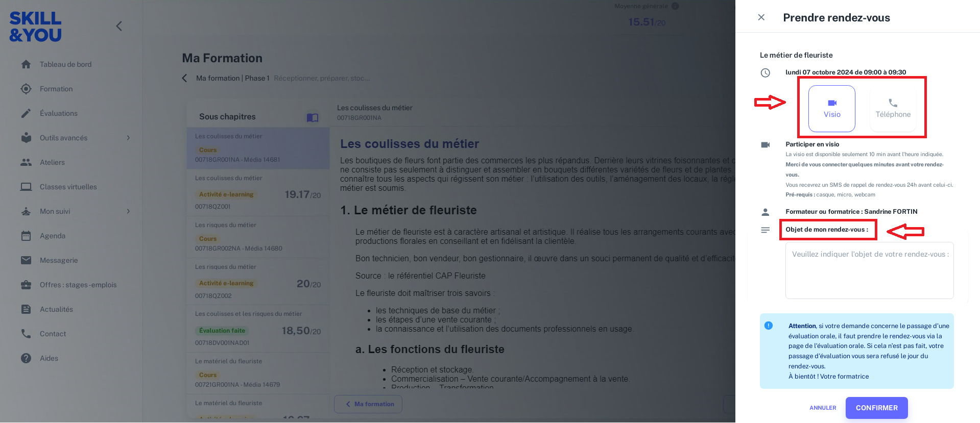Select the Visio appointment option
980x423 pixels.
point(831,109)
